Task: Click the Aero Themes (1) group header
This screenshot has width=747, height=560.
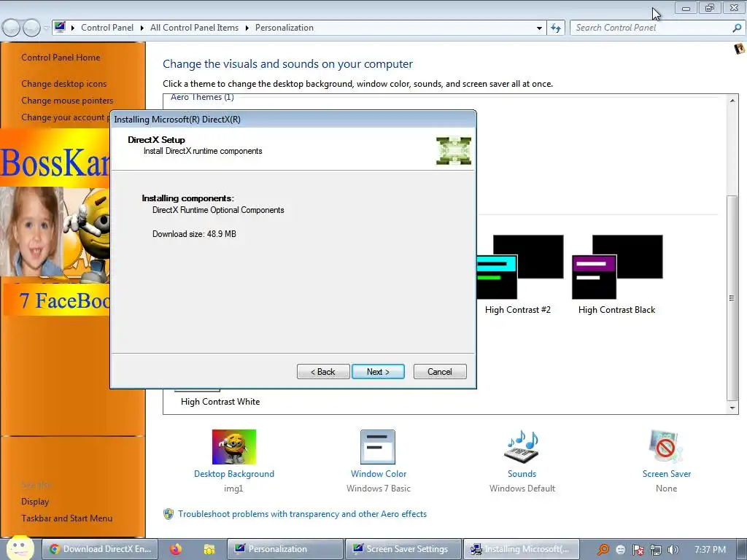Action: 202,97
